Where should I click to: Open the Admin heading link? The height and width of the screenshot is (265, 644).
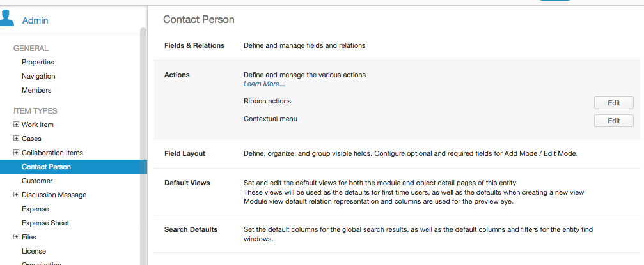pos(35,20)
